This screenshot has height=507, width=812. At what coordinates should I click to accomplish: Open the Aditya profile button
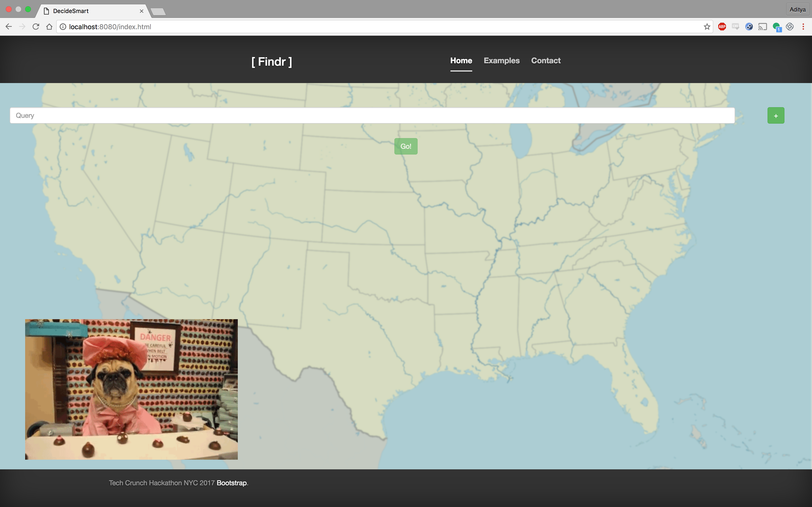tap(797, 9)
